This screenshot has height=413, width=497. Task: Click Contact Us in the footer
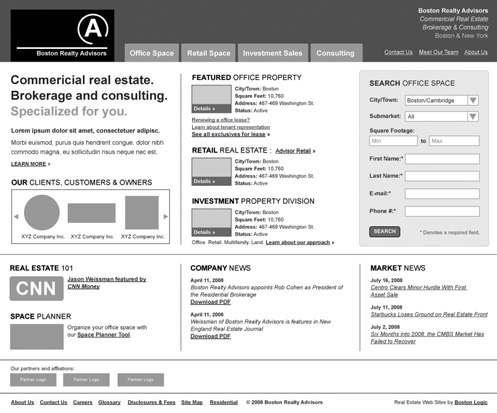[x=53, y=402]
